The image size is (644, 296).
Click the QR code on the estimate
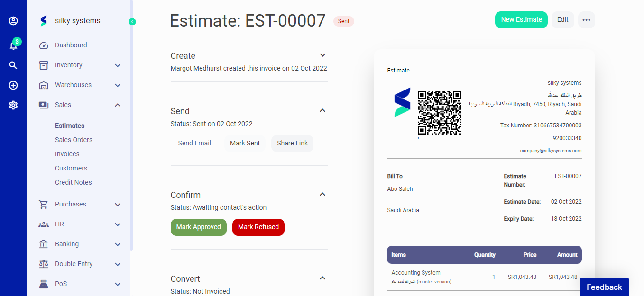[439, 113]
